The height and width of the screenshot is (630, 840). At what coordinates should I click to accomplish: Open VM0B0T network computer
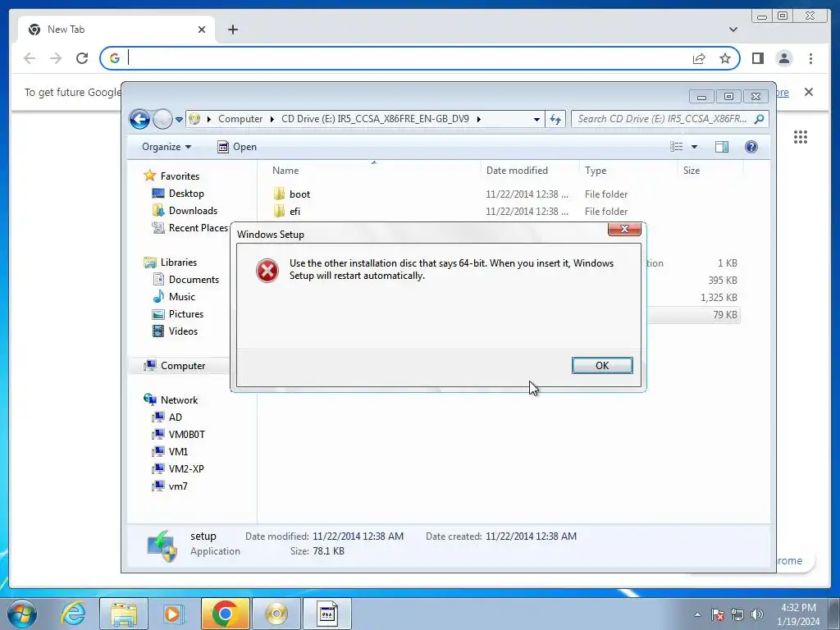[x=186, y=435]
